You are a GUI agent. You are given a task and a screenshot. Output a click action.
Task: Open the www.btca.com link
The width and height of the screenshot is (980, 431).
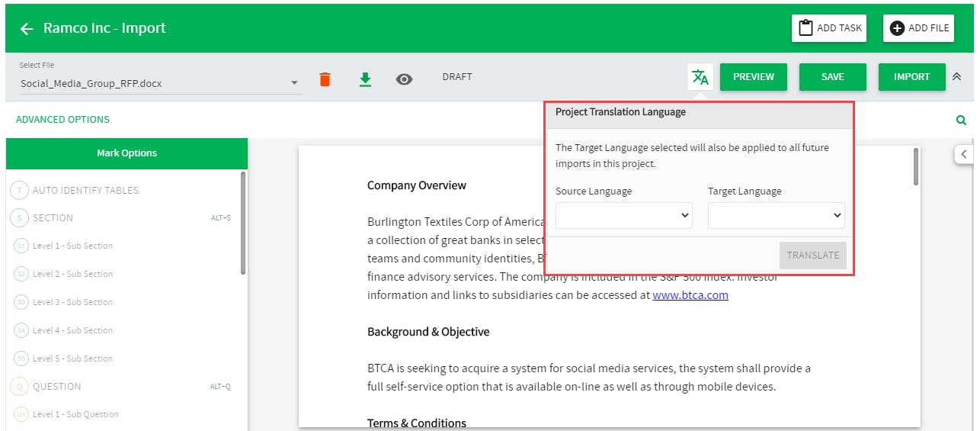(690, 295)
